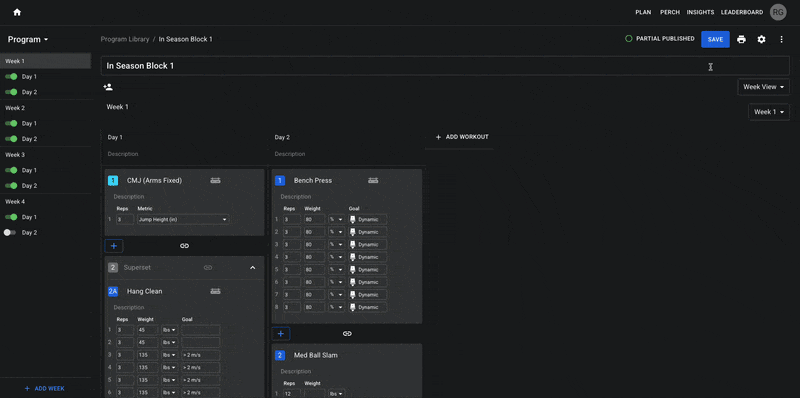Click link icon below Bench Press

(x=347, y=334)
